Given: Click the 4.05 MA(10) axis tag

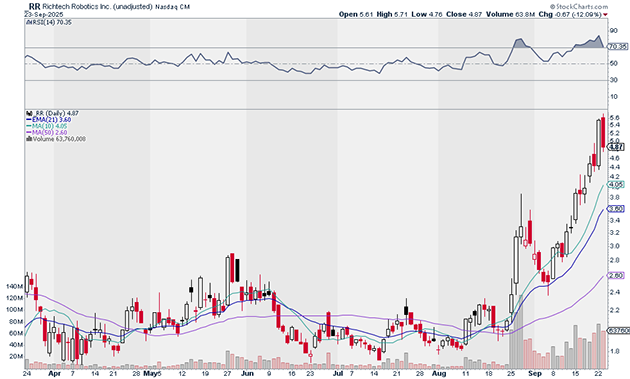Looking at the screenshot, I should pos(617,185).
